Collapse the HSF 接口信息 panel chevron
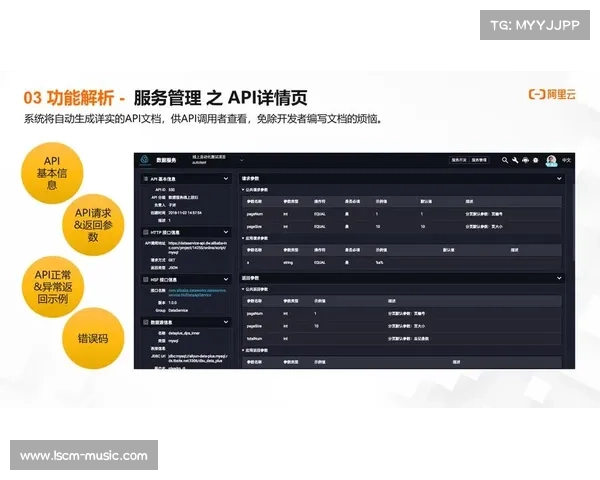600x480 pixels. (226, 279)
